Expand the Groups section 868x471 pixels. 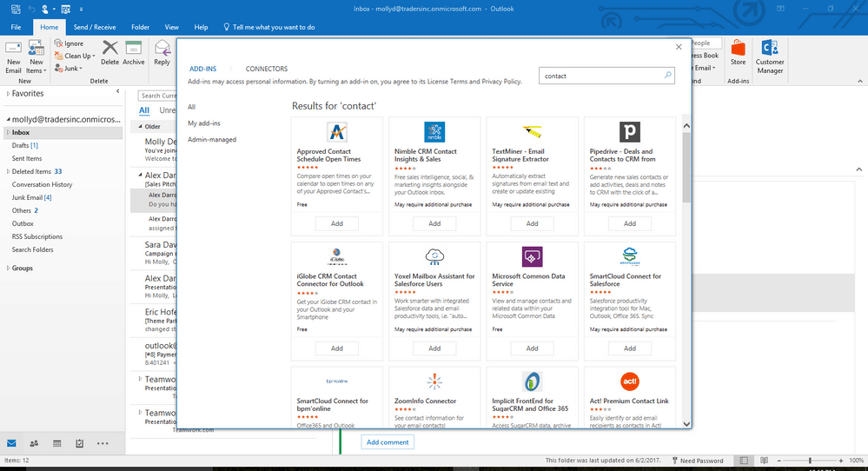pos(8,268)
